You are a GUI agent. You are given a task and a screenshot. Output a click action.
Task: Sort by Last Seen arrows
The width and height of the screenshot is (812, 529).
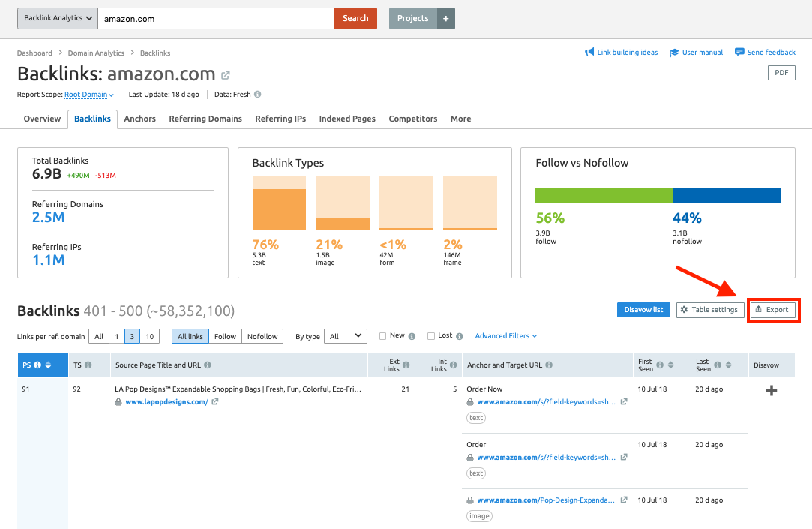point(728,365)
